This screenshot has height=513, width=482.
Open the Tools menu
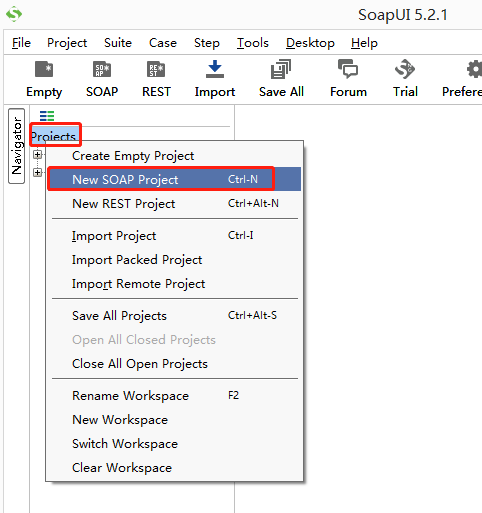point(253,43)
